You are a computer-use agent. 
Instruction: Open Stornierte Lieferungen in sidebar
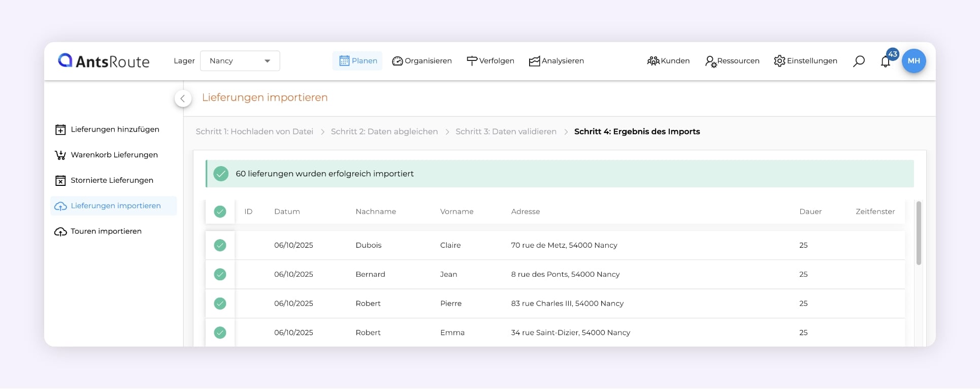click(112, 180)
